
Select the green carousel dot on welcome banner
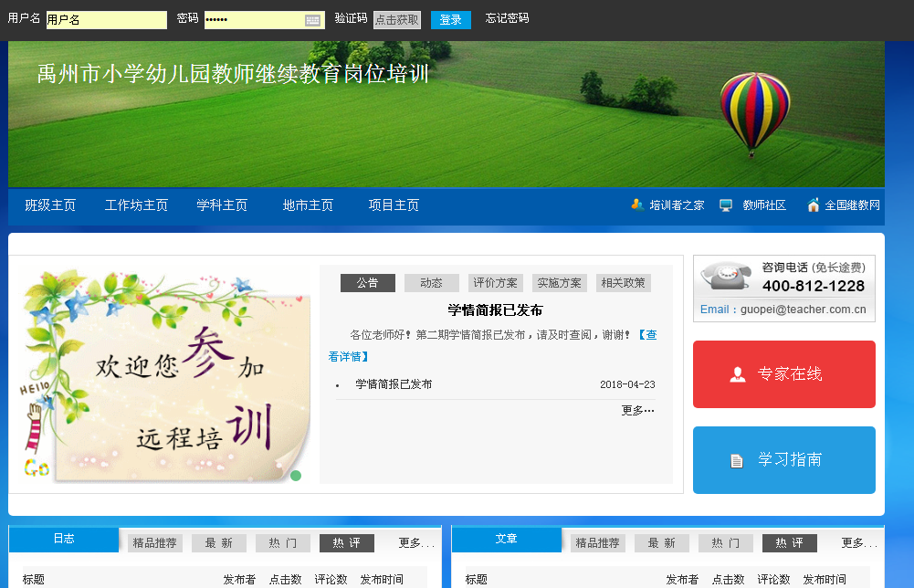tap(296, 476)
